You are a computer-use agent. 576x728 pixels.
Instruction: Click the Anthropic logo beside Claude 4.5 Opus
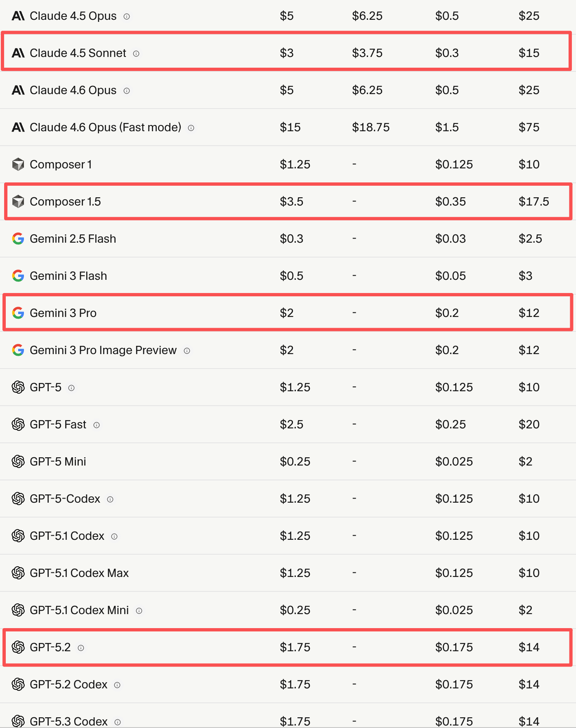pos(18,16)
